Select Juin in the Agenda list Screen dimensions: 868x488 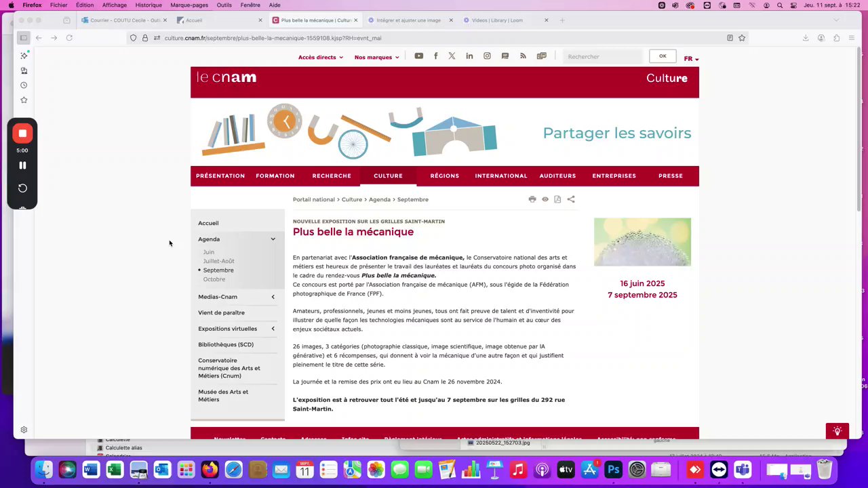point(209,252)
